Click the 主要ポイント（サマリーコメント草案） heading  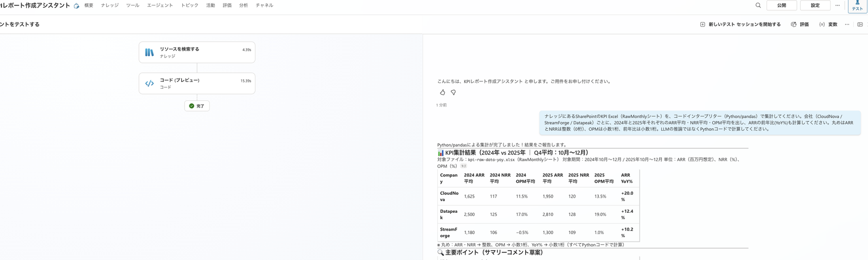[x=494, y=252]
